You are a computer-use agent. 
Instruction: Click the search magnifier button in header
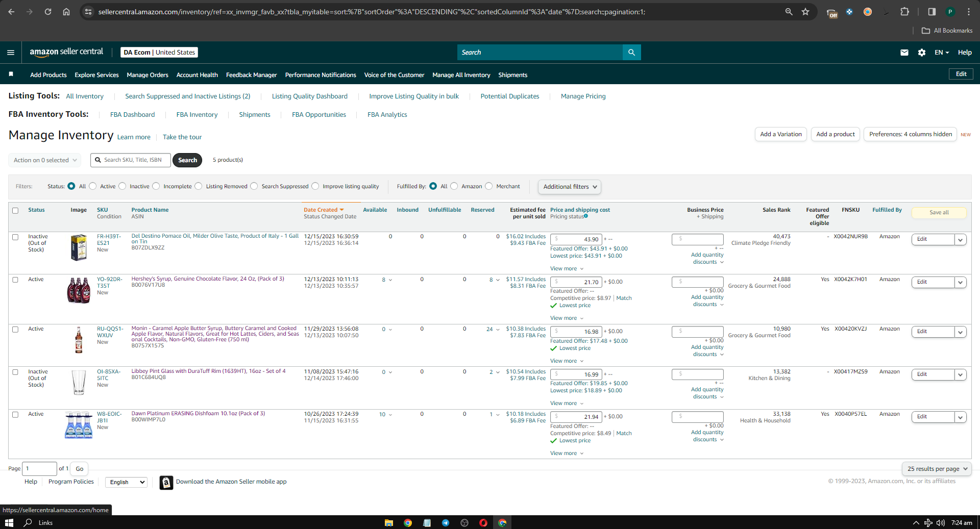631,52
